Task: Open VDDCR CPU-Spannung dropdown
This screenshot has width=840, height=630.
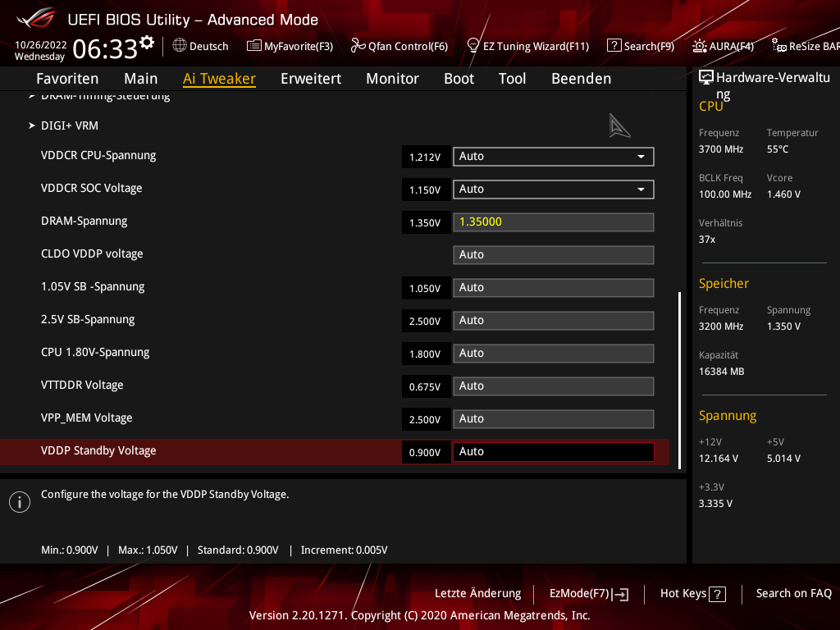Action: (x=554, y=157)
